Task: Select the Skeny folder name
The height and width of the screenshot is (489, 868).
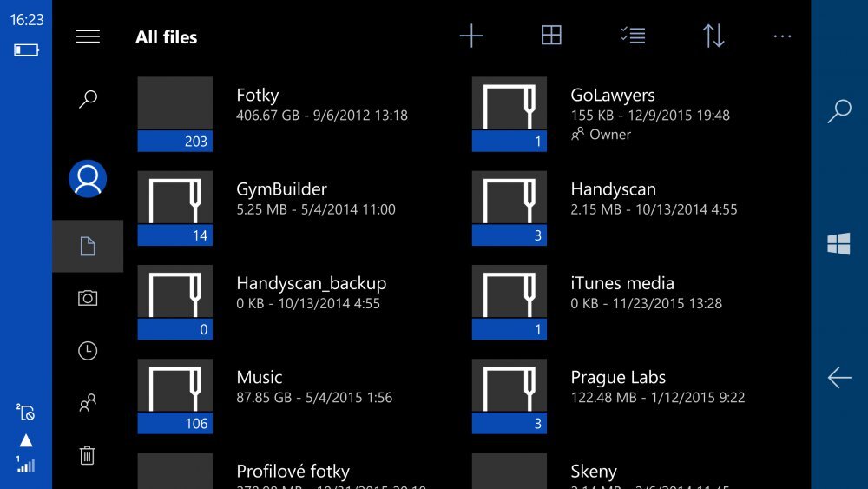Action: click(x=594, y=472)
